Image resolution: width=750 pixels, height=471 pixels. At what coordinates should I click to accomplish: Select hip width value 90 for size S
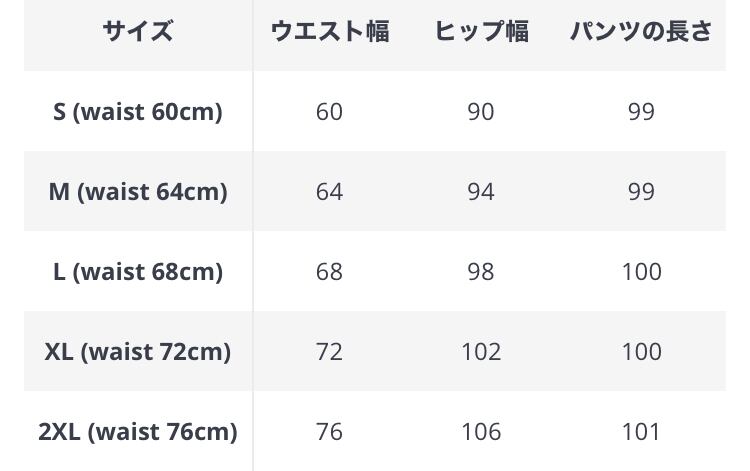pos(481,111)
